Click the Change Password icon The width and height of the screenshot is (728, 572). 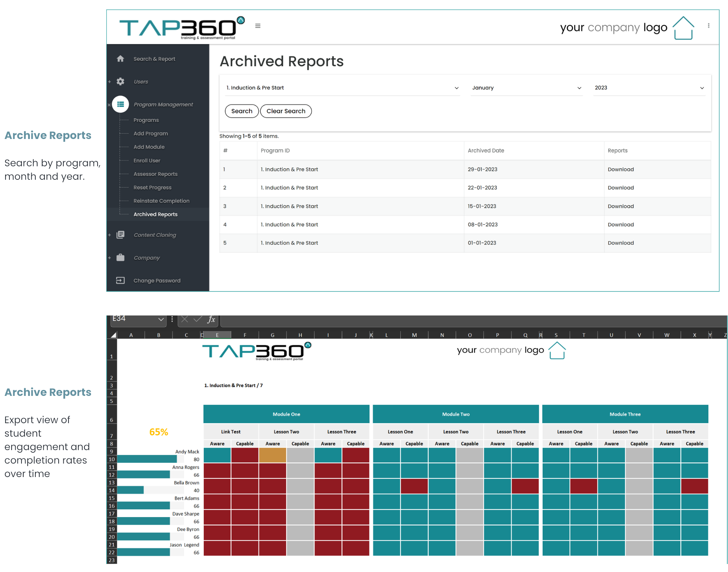(x=120, y=280)
